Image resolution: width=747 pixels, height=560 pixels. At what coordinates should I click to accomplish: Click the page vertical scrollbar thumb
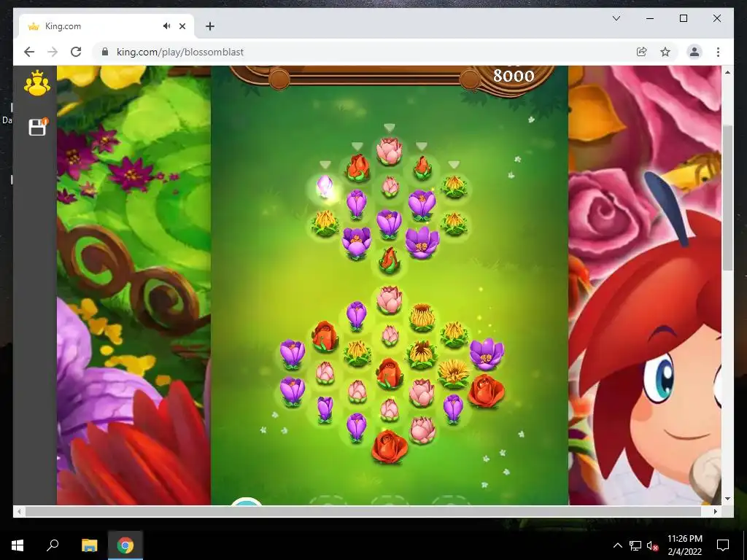(x=727, y=198)
